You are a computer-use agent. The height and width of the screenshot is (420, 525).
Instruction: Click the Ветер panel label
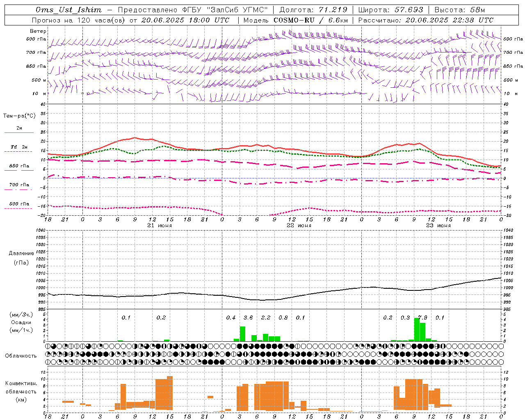click(38, 31)
